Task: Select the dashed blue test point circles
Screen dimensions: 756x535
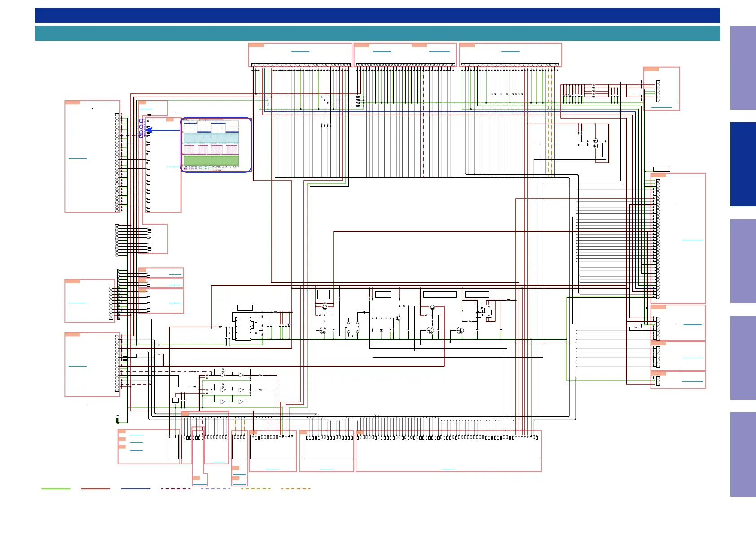Action: [141, 127]
